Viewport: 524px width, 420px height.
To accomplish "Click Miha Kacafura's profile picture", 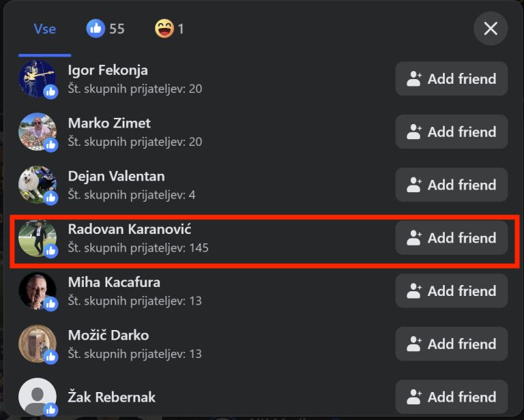I will tap(38, 291).
